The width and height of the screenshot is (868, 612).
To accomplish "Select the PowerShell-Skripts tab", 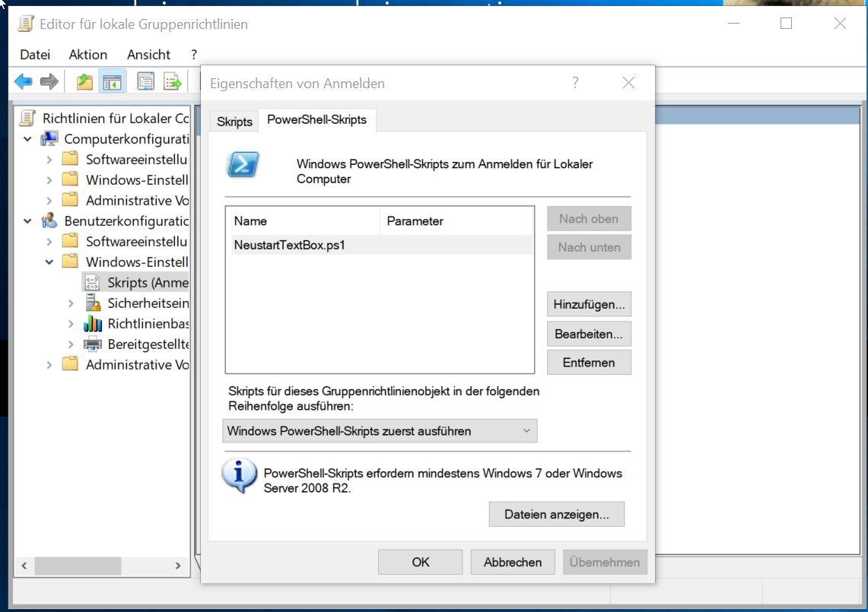I will click(x=316, y=119).
